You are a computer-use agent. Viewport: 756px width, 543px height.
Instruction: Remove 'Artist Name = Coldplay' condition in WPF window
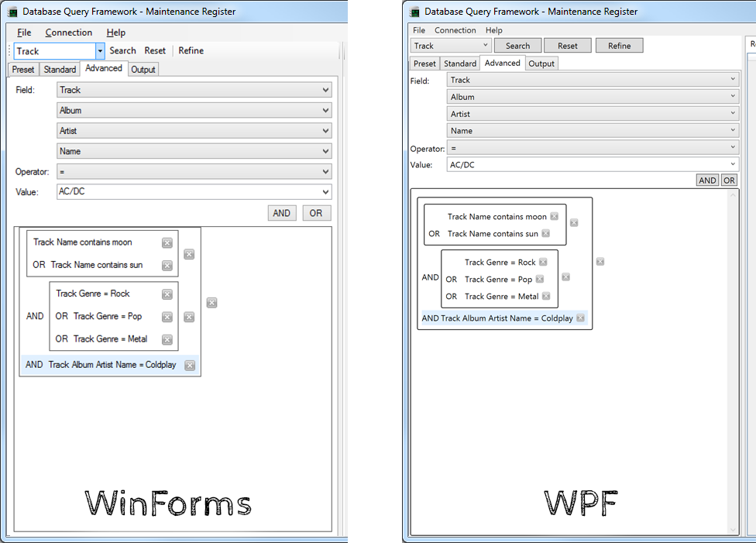pyautogui.click(x=580, y=318)
